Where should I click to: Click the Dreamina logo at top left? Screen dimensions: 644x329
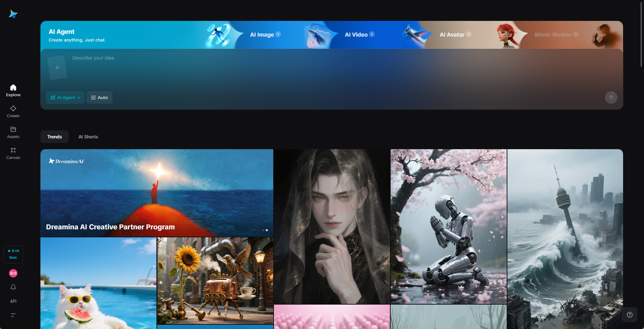pos(13,14)
